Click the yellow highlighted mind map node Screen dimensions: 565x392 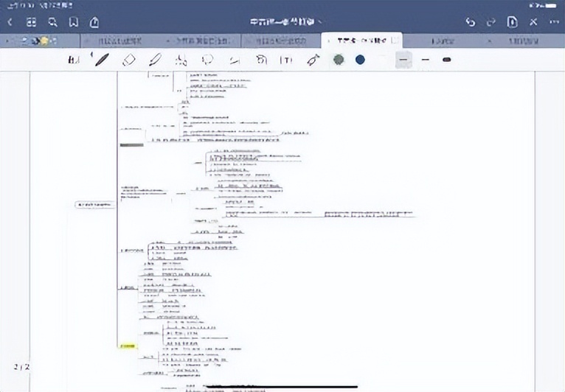click(x=127, y=346)
